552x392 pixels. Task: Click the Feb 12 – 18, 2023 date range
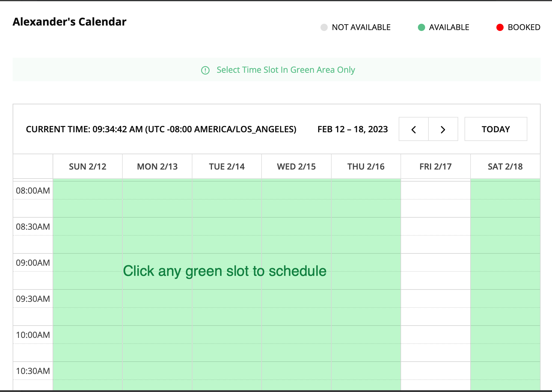coord(352,129)
